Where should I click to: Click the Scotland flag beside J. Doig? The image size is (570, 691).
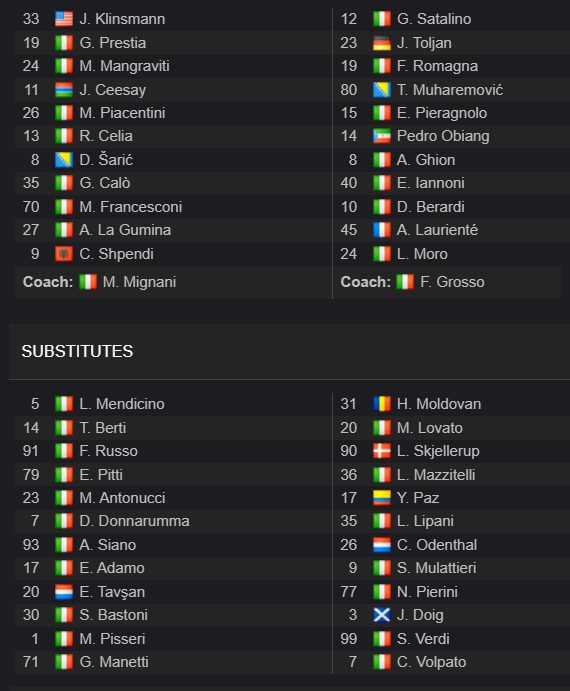382,615
